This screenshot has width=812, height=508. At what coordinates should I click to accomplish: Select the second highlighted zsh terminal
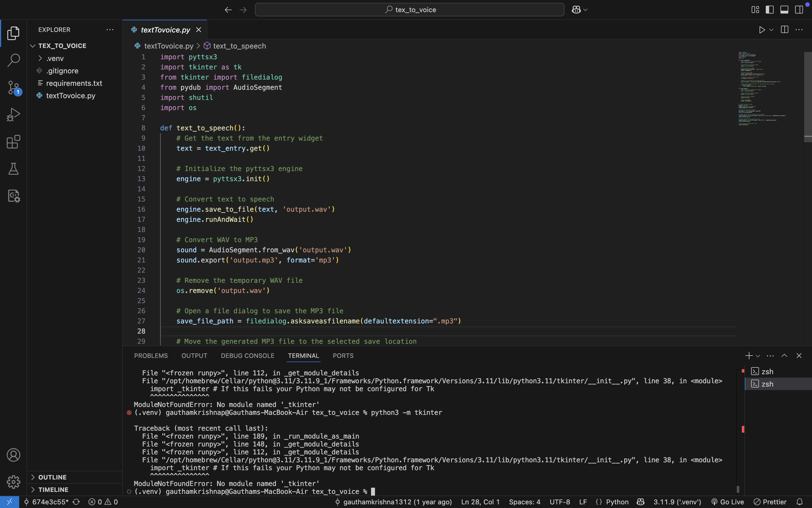[x=778, y=384]
